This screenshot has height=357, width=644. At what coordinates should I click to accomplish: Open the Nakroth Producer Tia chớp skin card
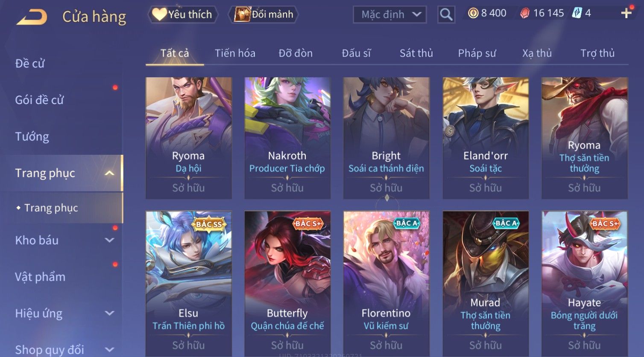pyautogui.click(x=287, y=138)
